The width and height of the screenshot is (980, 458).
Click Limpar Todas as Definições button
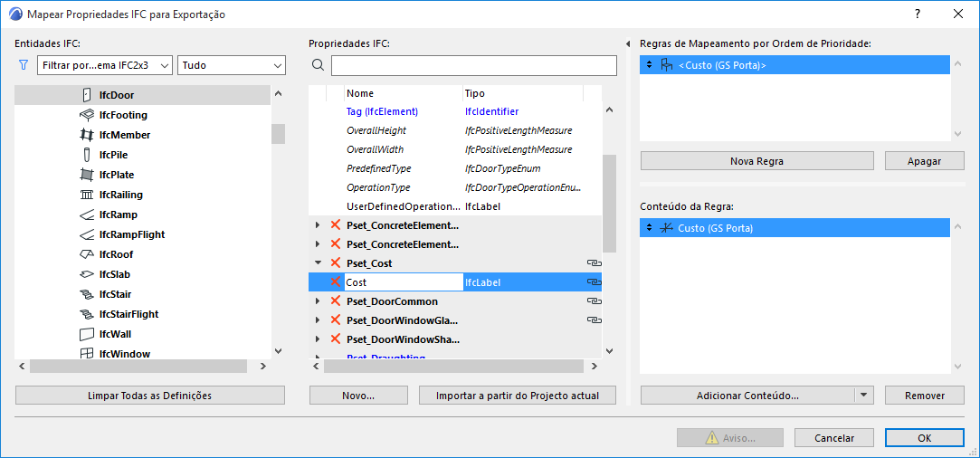click(x=150, y=395)
